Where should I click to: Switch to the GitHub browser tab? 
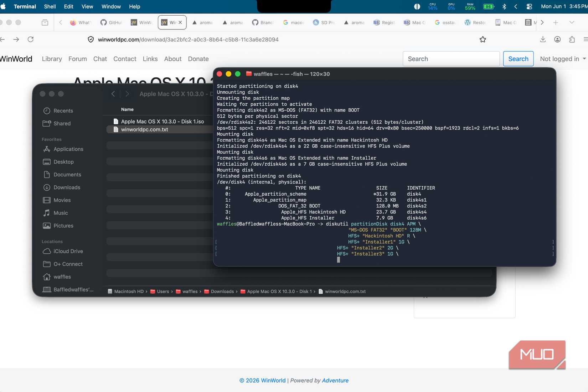pyautogui.click(x=111, y=22)
